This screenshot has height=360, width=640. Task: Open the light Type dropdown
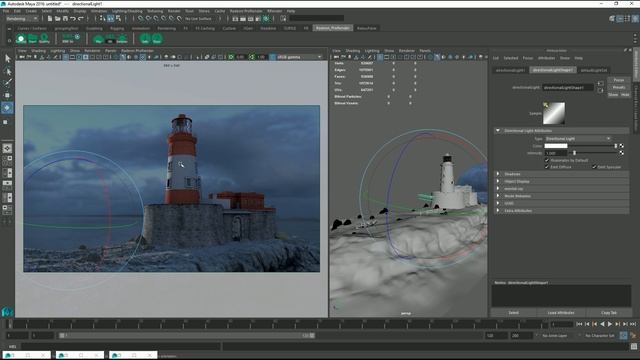click(578, 139)
